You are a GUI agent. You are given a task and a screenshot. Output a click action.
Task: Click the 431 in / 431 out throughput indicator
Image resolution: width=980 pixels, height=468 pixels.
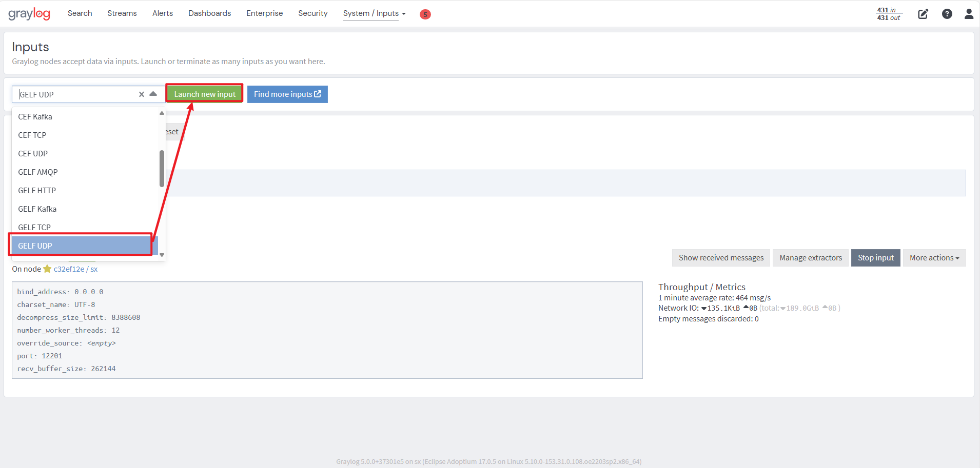[x=889, y=14]
